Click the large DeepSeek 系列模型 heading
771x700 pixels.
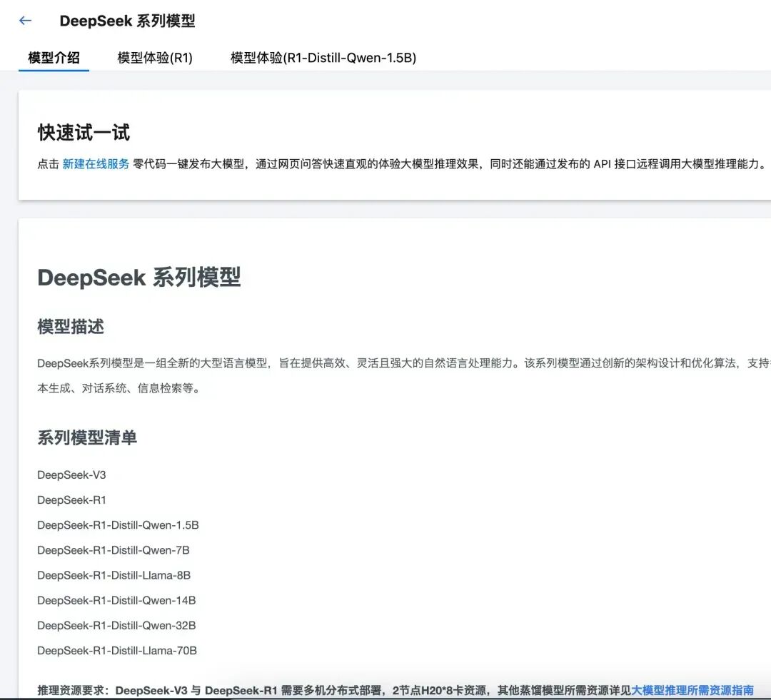(x=139, y=278)
